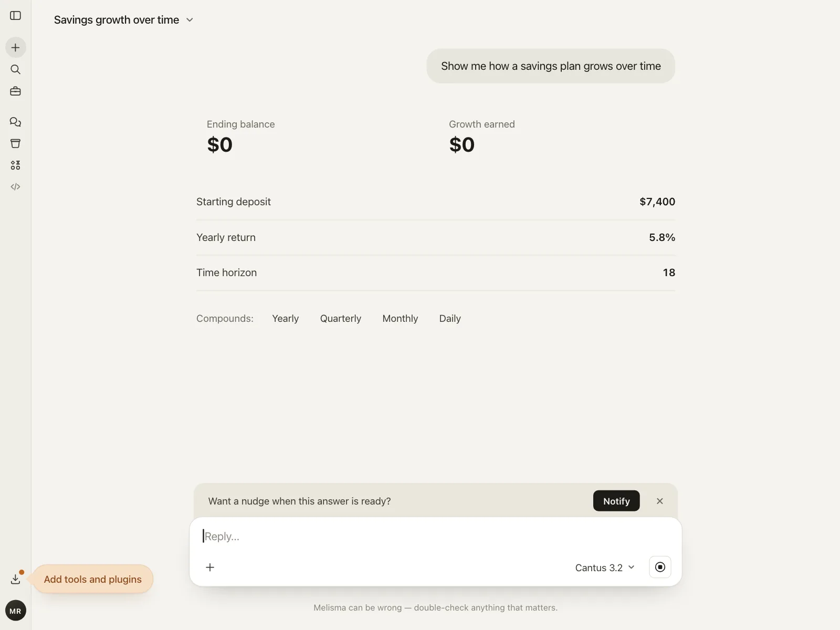Screen dimensions: 840x630
Task: Open the chats bubble icon
Action: [16, 122]
